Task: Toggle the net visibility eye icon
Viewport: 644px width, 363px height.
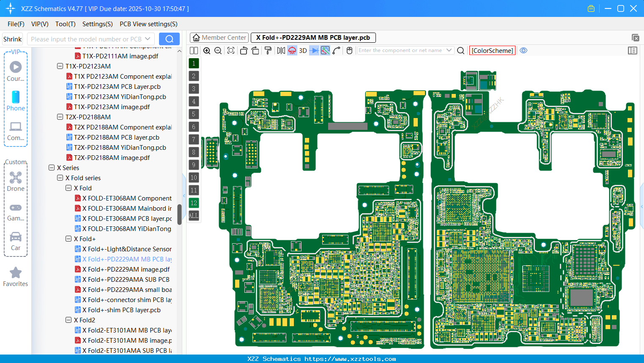Action: pyautogui.click(x=523, y=50)
